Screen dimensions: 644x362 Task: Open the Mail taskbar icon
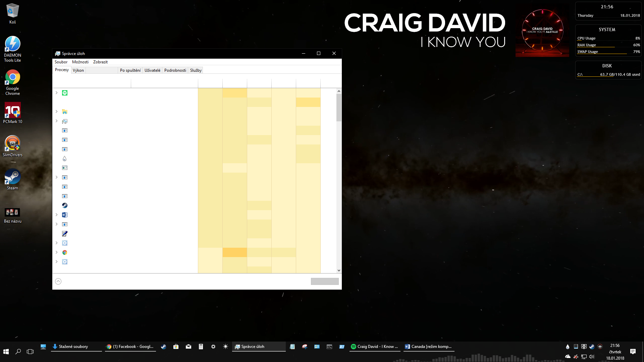(x=189, y=347)
